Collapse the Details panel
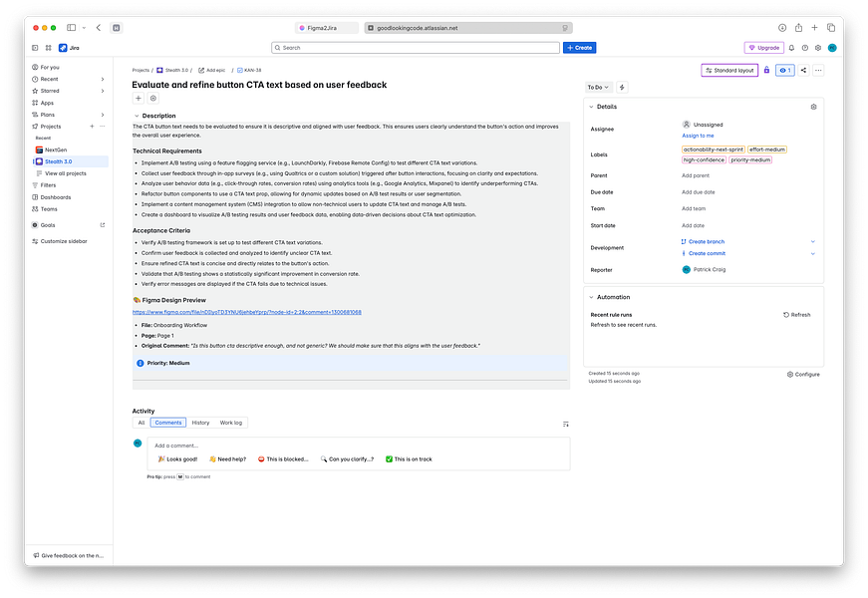The height and width of the screenshot is (598, 868). [x=592, y=107]
